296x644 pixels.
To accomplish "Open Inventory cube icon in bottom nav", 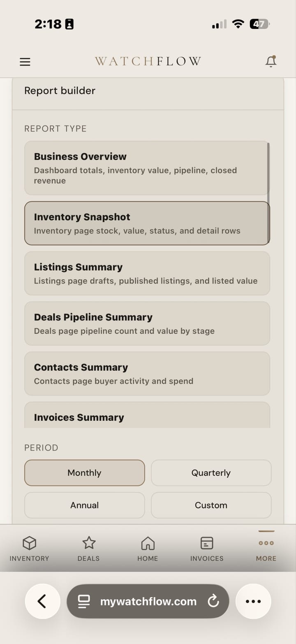I will (29, 543).
